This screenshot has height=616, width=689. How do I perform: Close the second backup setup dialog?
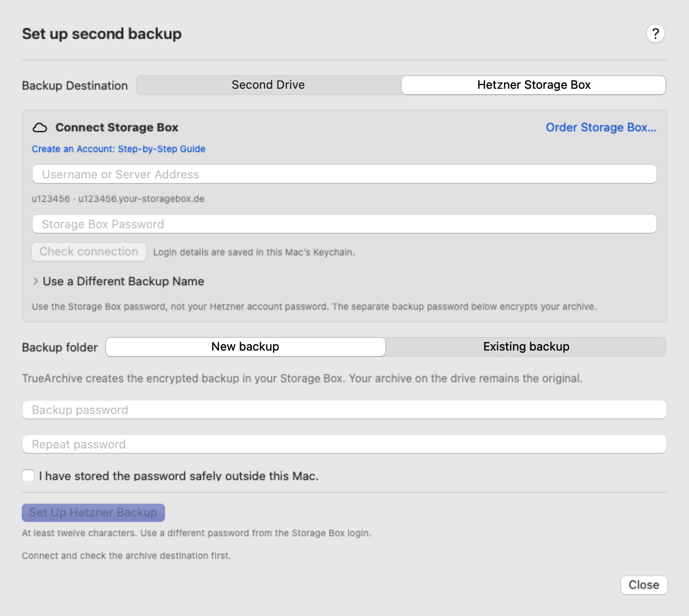click(644, 585)
